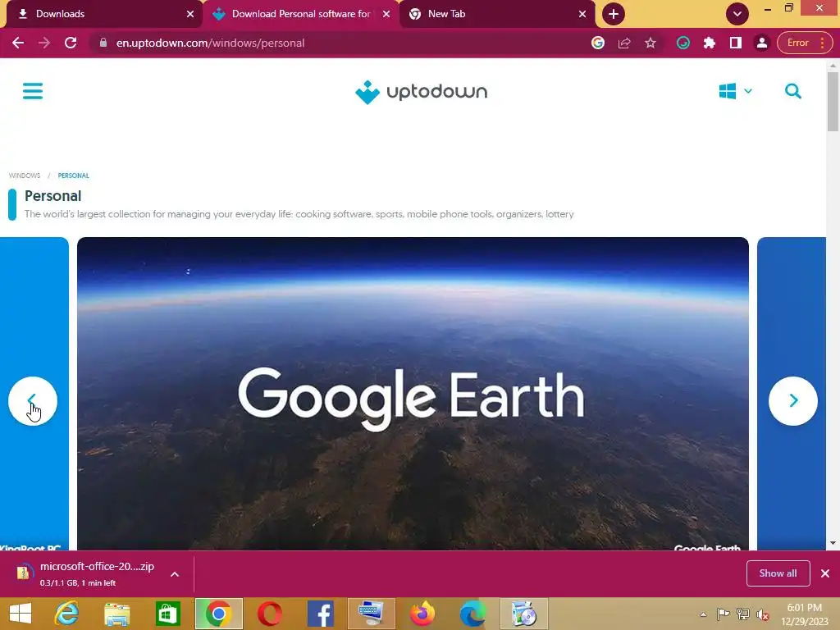The width and height of the screenshot is (840, 630).
Task: Toggle the browser side panel
Action: click(736, 43)
